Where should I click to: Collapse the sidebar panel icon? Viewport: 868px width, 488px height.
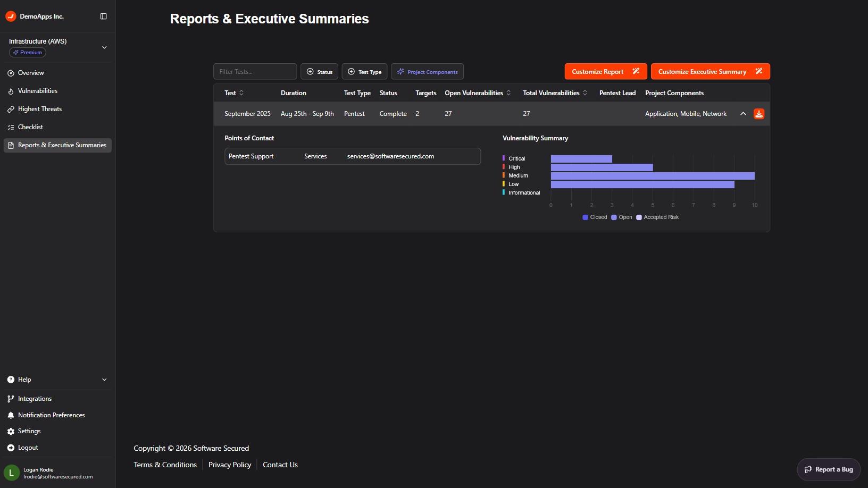click(x=104, y=16)
